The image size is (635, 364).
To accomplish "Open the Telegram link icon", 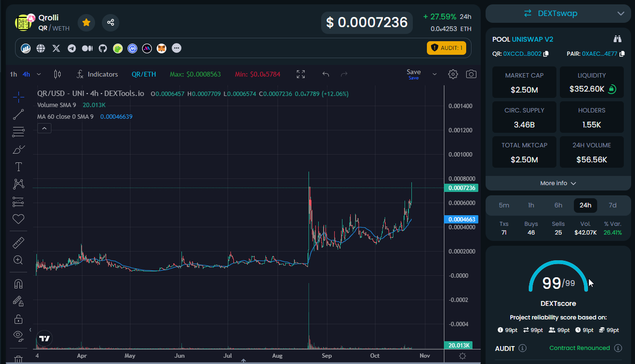I will click(x=71, y=48).
